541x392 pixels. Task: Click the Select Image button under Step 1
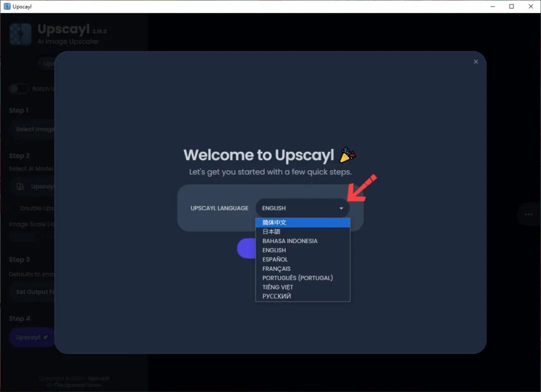coord(33,129)
